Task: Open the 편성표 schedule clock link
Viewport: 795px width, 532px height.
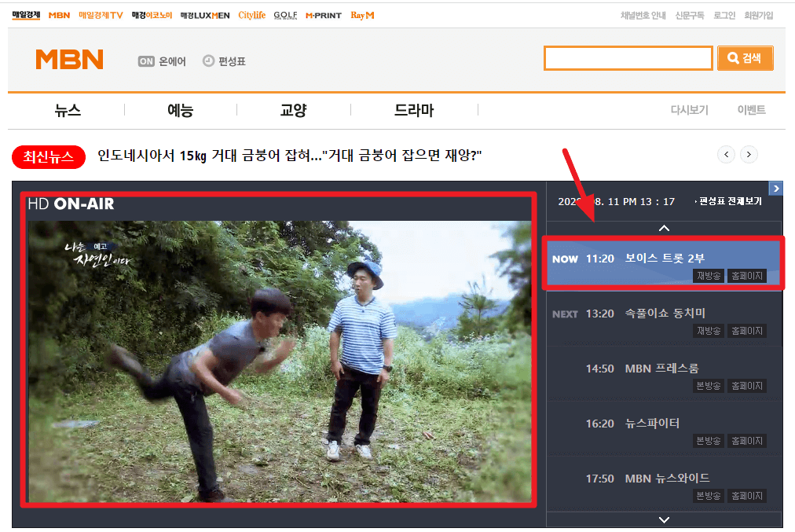Action: point(224,61)
